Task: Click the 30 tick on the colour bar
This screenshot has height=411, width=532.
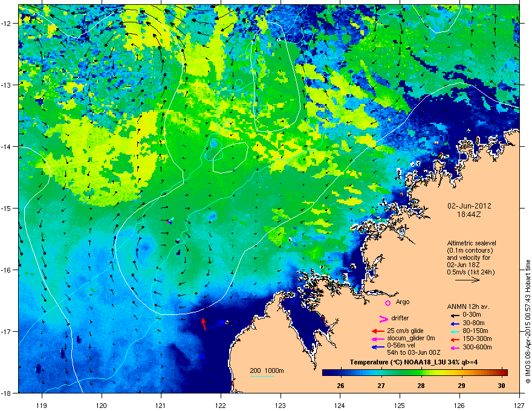Action: pyautogui.click(x=501, y=386)
